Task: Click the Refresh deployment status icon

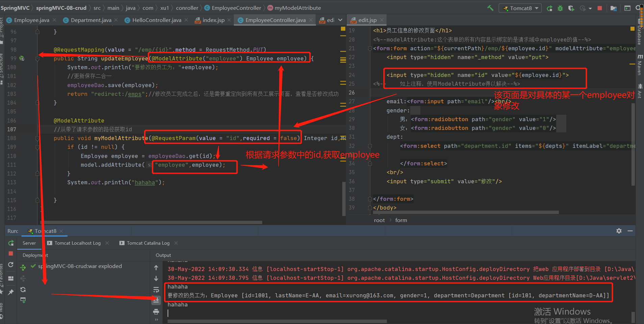Action: click(23, 290)
